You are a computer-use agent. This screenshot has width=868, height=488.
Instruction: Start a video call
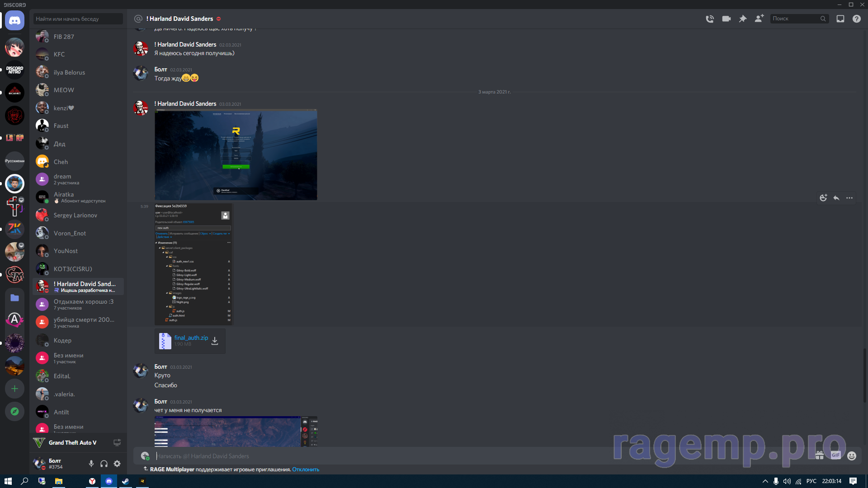(x=726, y=19)
